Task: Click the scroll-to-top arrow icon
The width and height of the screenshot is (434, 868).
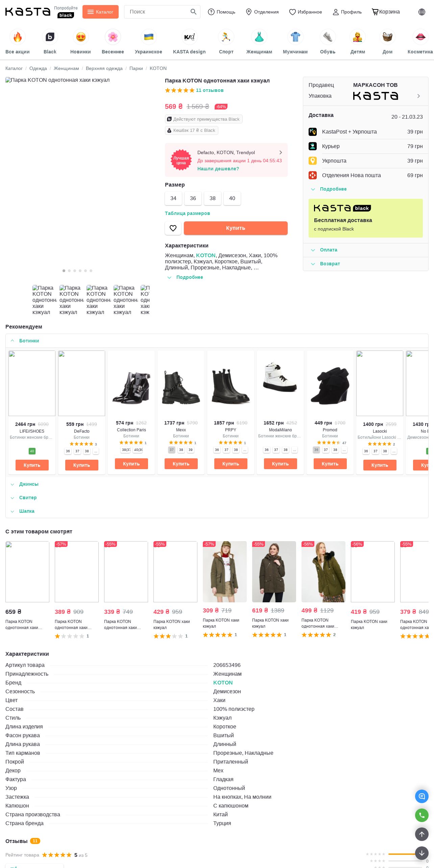Action: pos(422,834)
